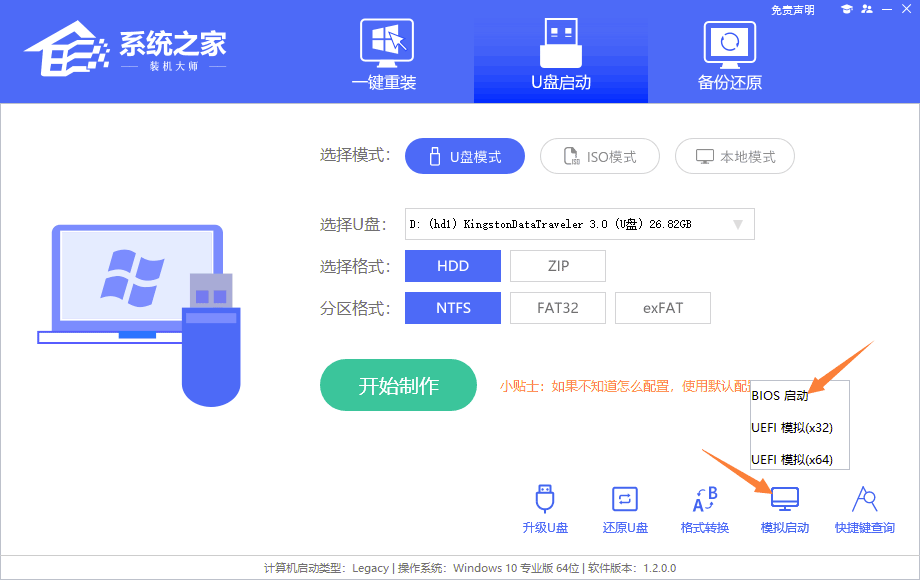Choose FAT32 partition format

point(558,308)
